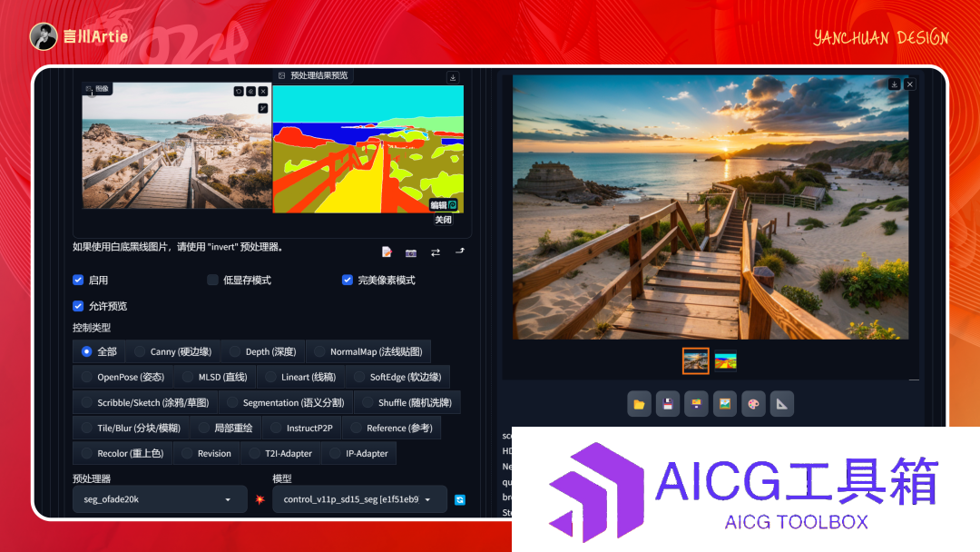Download the generated beach image
The width and height of the screenshot is (980, 552).
[x=895, y=84]
